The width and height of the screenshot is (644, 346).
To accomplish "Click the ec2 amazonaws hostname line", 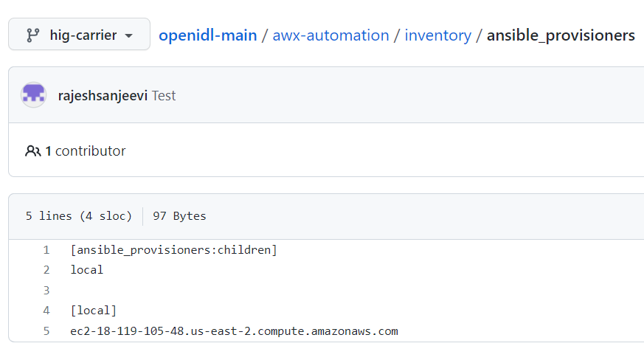I will [234, 331].
